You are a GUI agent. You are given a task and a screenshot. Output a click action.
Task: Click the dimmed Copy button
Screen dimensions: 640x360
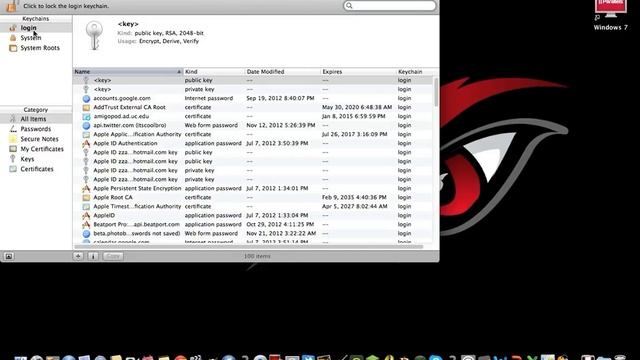tap(113, 256)
